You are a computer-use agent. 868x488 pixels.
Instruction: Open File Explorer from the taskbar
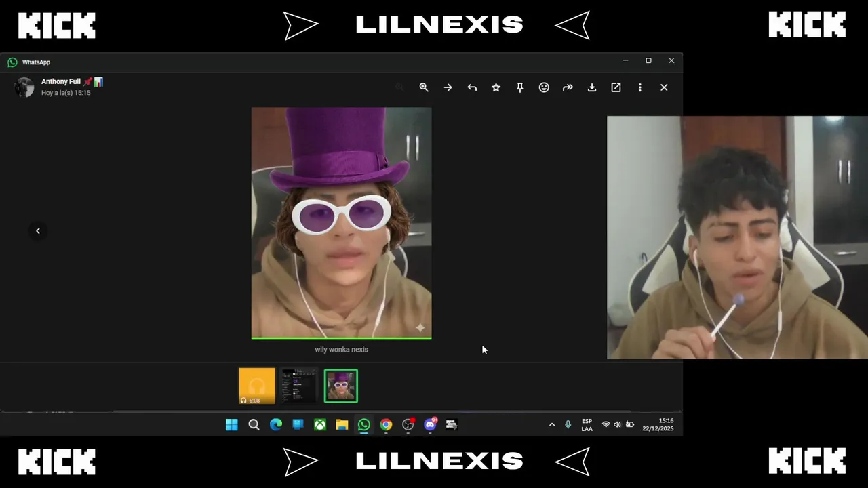click(342, 425)
